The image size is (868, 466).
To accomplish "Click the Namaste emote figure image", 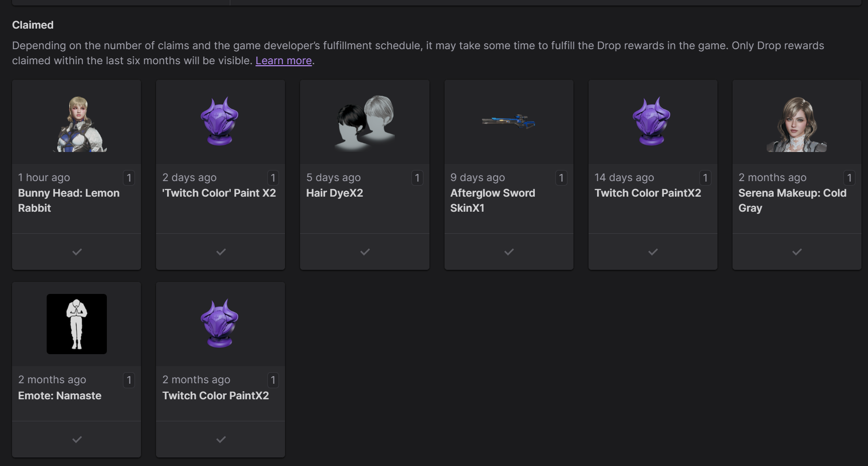I will coord(77,324).
